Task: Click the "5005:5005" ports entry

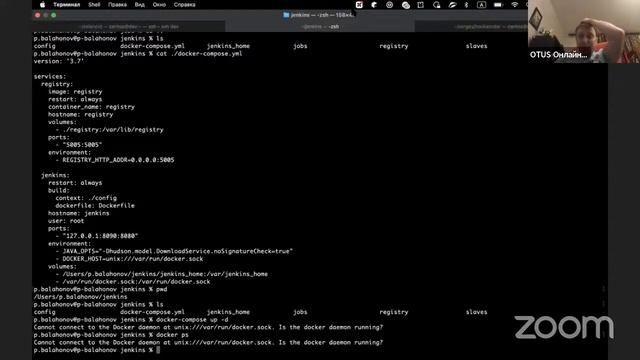Action: tap(82, 144)
